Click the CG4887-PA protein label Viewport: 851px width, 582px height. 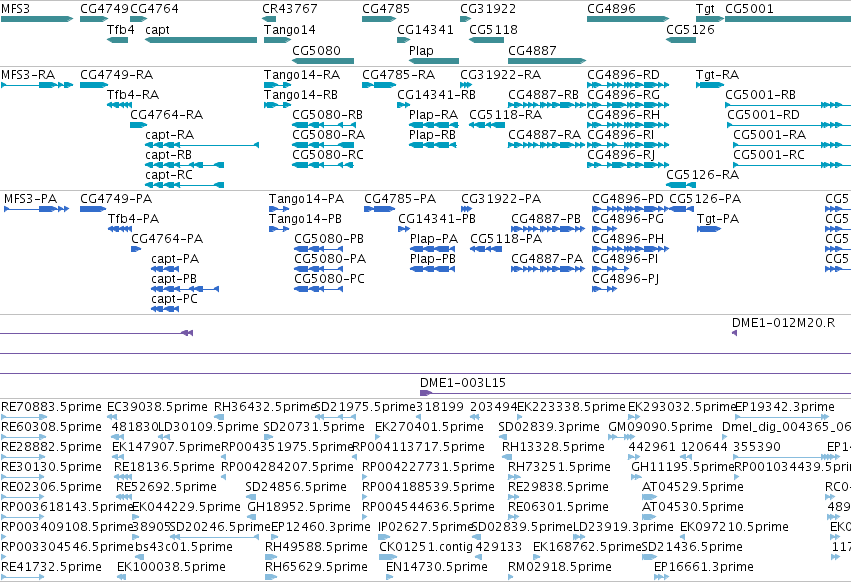(x=547, y=259)
